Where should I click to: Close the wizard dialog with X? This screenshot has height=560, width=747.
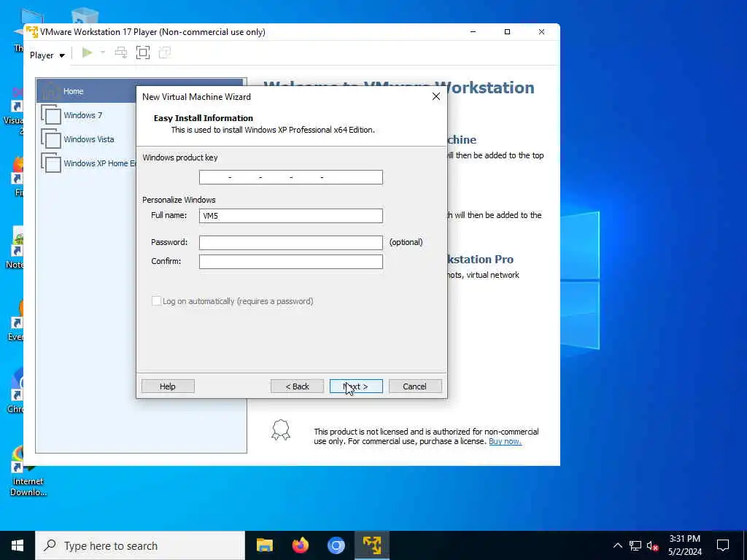[436, 96]
